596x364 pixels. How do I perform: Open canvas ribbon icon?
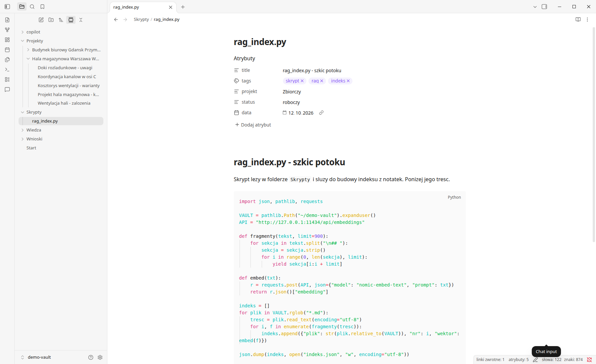click(7, 40)
